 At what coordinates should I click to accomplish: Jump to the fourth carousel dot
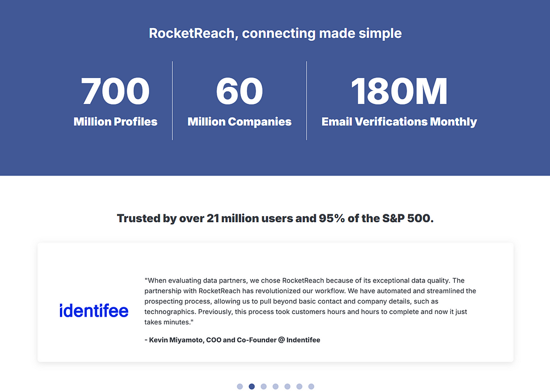coord(276,387)
